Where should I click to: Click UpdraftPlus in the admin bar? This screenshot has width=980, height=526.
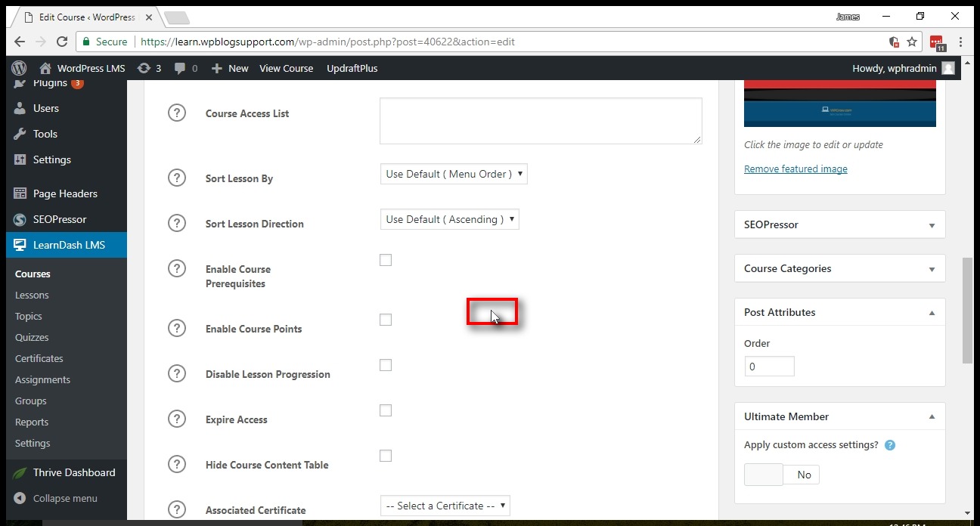click(x=352, y=68)
